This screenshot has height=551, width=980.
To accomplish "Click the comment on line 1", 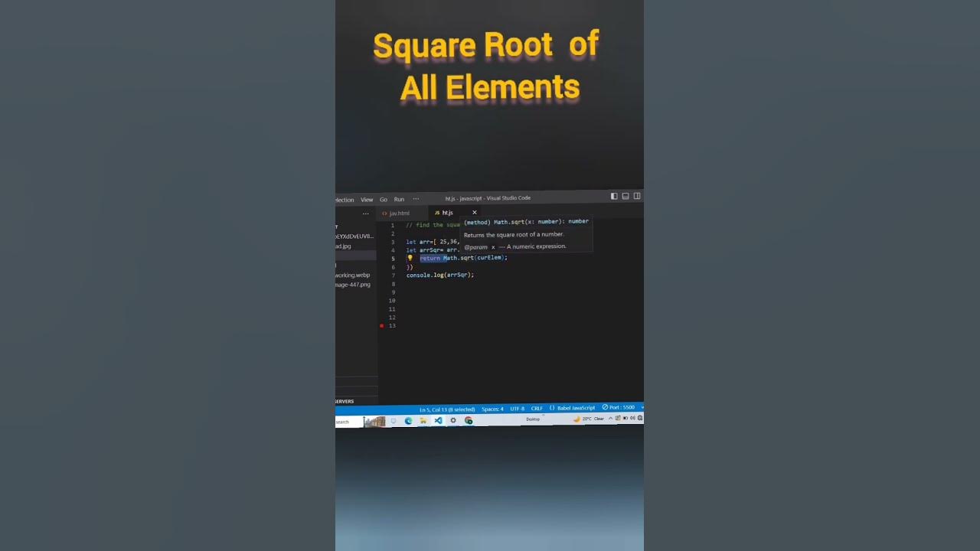I will click(433, 225).
